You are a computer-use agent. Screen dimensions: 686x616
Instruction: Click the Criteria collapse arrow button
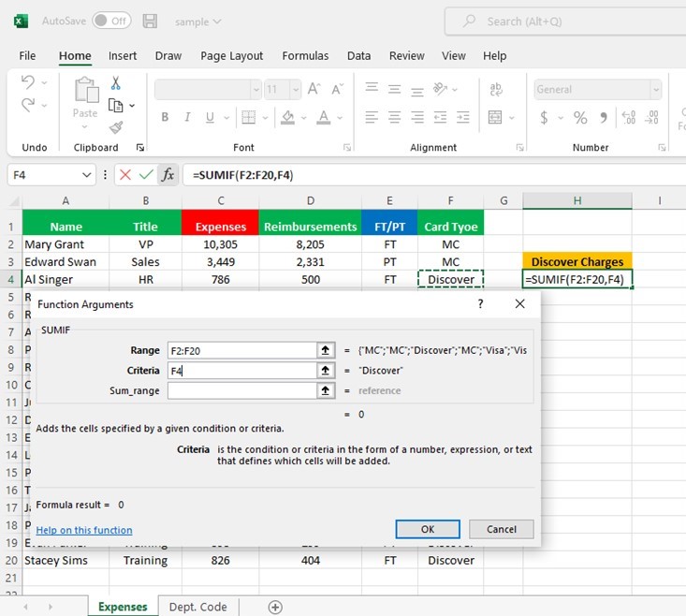tap(326, 371)
